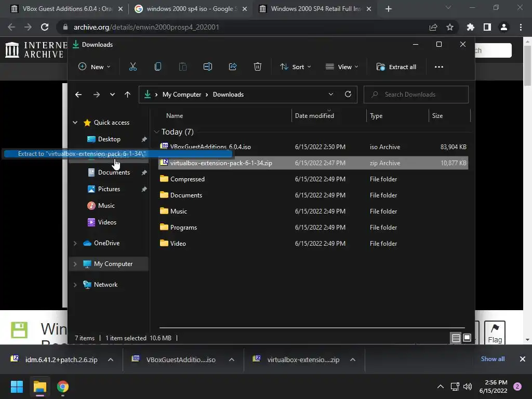Click the Rename icon in Explorer toolbar
532x399 pixels.
point(208,67)
